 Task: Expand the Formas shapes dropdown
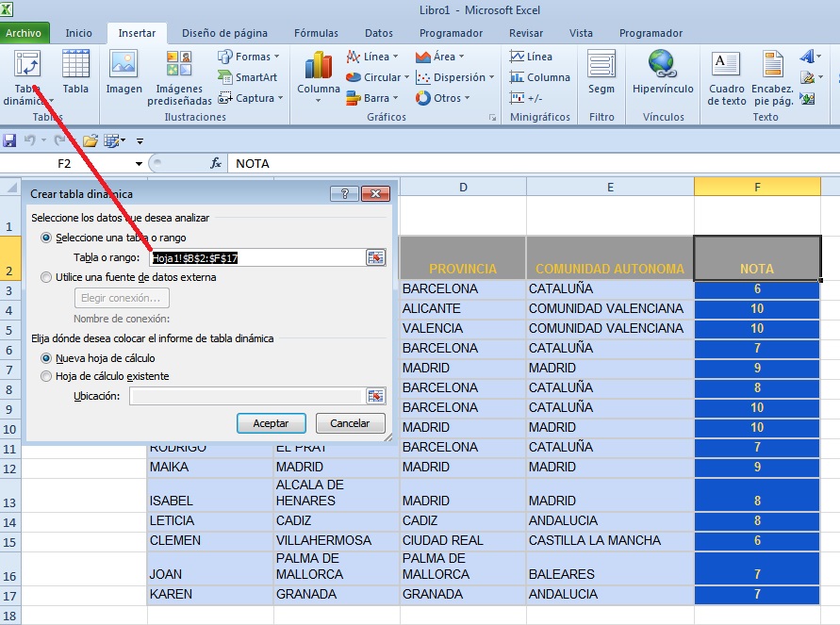[249, 57]
